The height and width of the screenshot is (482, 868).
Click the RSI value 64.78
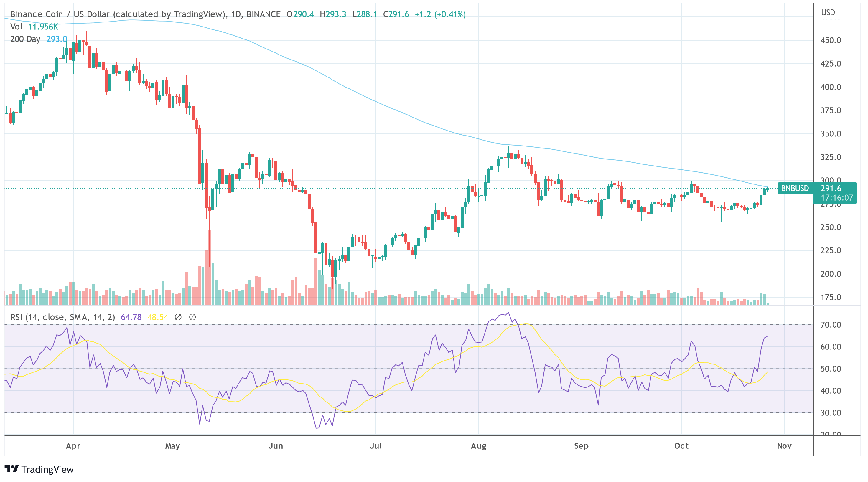coord(131,317)
